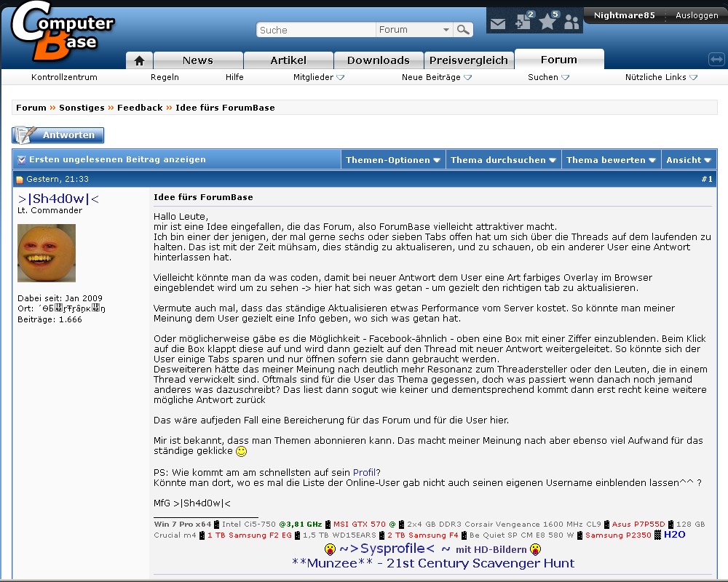Toggle page width arrows icon

pyautogui.click(x=716, y=60)
